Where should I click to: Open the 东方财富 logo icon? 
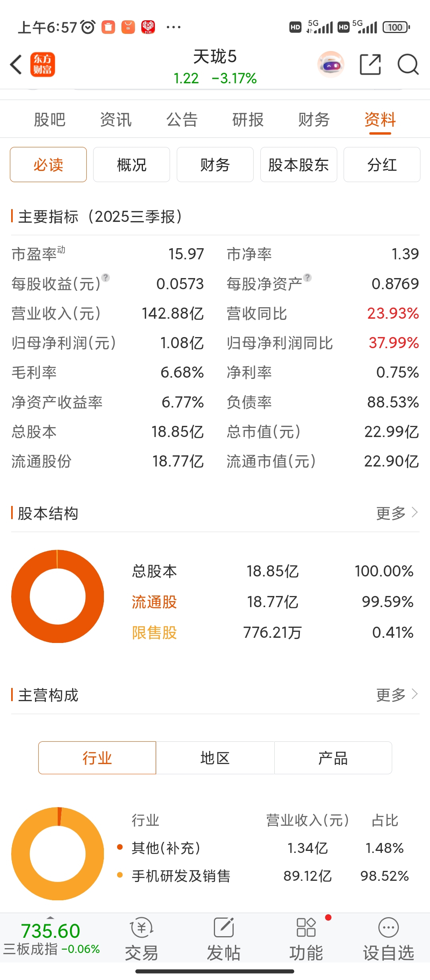(x=43, y=65)
